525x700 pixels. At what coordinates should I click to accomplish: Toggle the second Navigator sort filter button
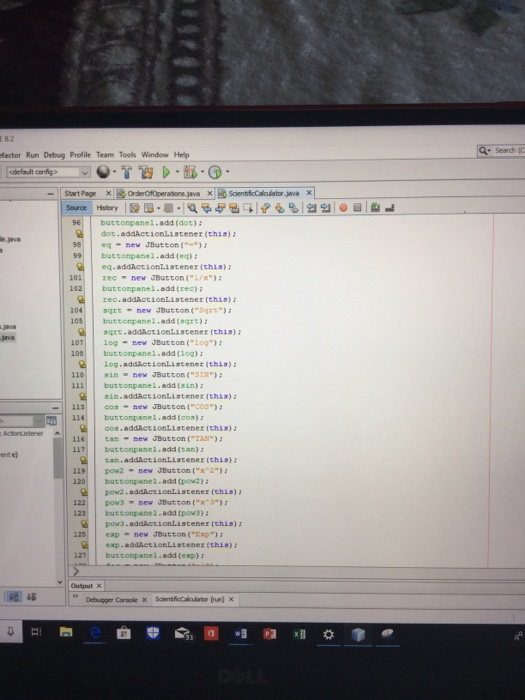point(31,597)
